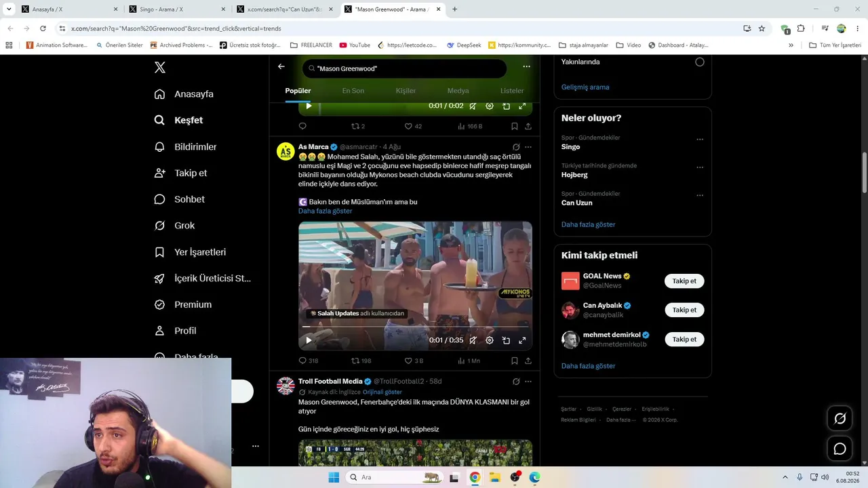Screen dimensions: 868x488
Task: Share the As Marca post
Action: point(528,361)
